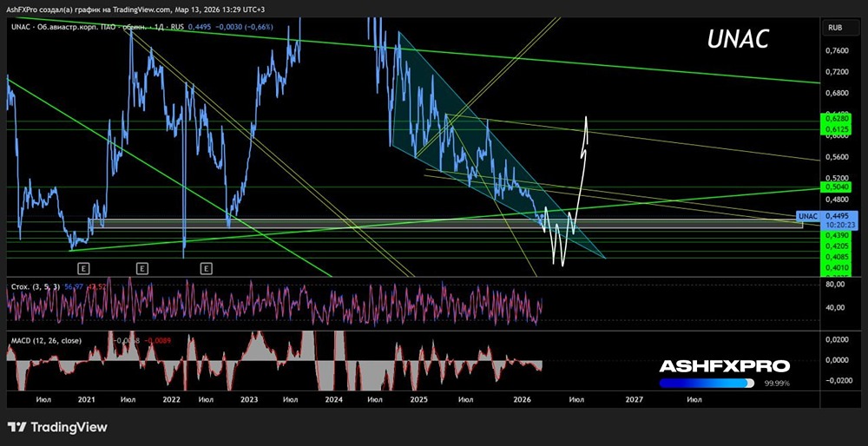This screenshot has width=868, height=446.
Task: Click the 2023 label on the time axis
Action: [x=249, y=399]
